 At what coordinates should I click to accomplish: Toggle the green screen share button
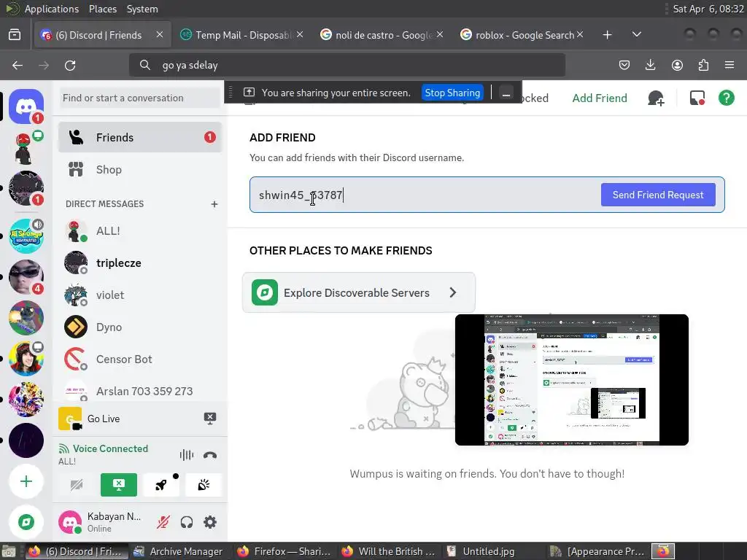tap(119, 485)
